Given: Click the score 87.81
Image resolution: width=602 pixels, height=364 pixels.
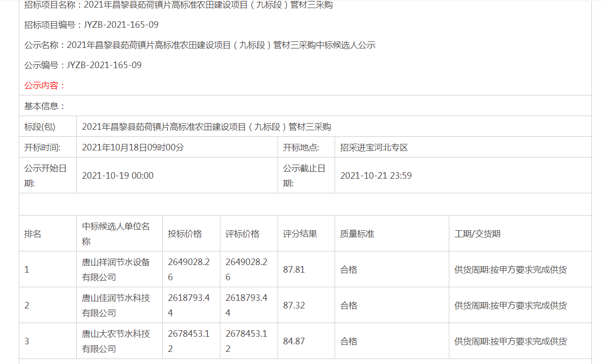Looking at the screenshot, I should [x=294, y=270].
